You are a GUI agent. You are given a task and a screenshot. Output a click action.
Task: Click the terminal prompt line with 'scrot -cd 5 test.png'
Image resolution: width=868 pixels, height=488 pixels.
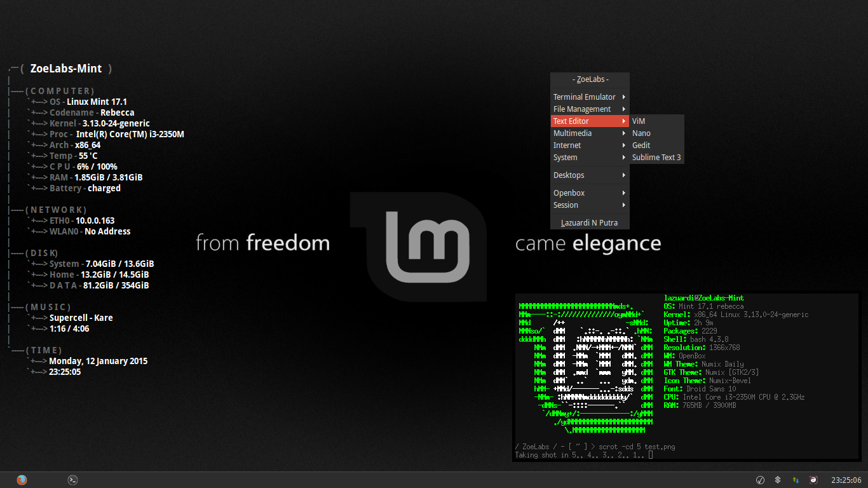pyautogui.click(x=595, y=447)
